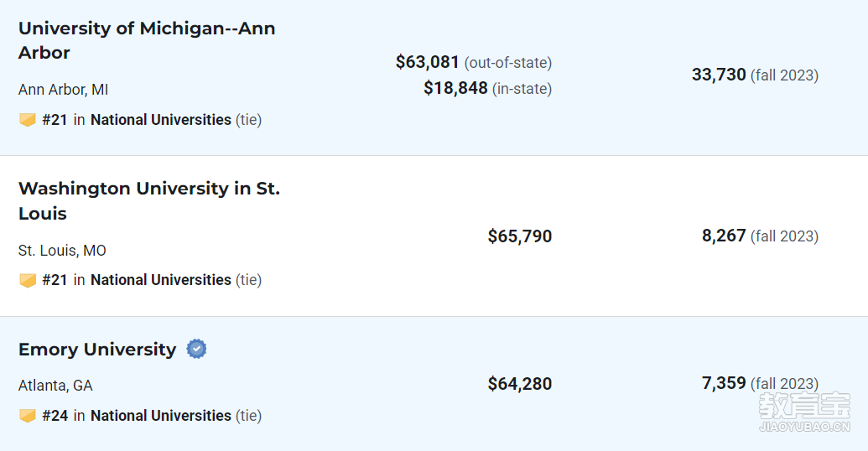Select the $63,081 out-of-state tuition figure

pyautogui.click(x=428, y=62)
